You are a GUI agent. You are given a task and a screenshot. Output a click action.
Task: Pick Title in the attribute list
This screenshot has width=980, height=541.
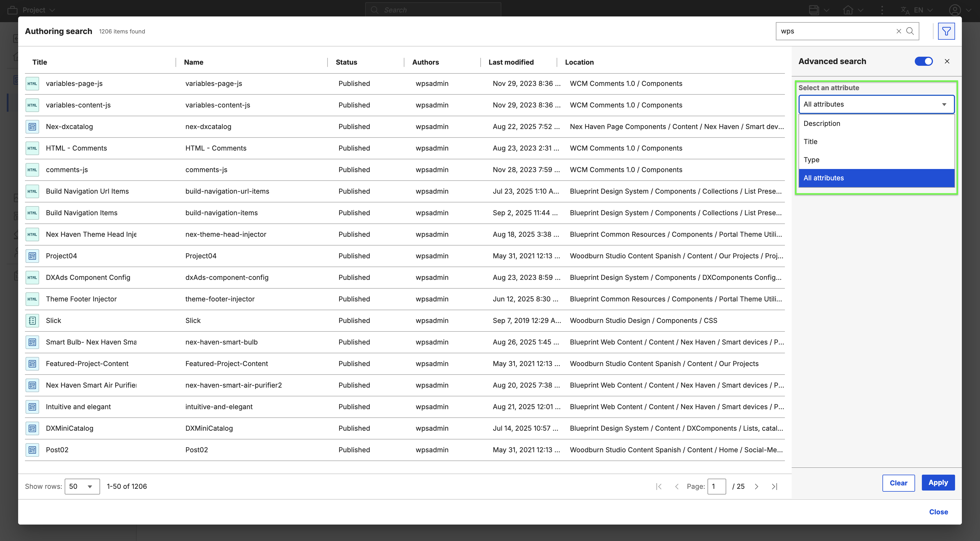click(x=810, y=141)
